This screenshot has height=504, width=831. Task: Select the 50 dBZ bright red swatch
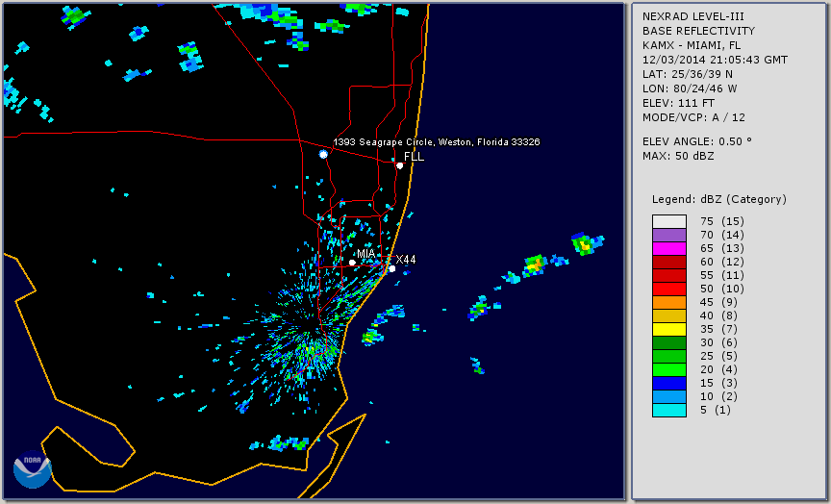pyautogui.click(x=669, y=289)
